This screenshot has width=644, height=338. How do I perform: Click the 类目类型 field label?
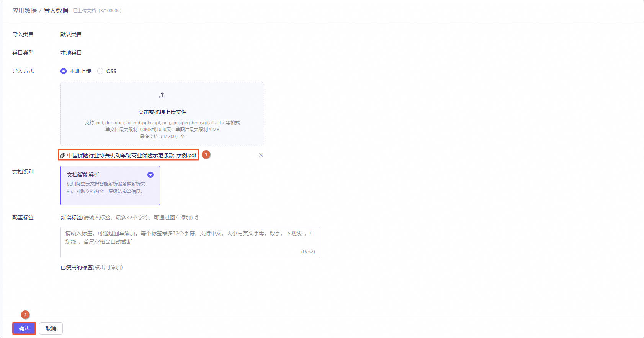point(23,53)
